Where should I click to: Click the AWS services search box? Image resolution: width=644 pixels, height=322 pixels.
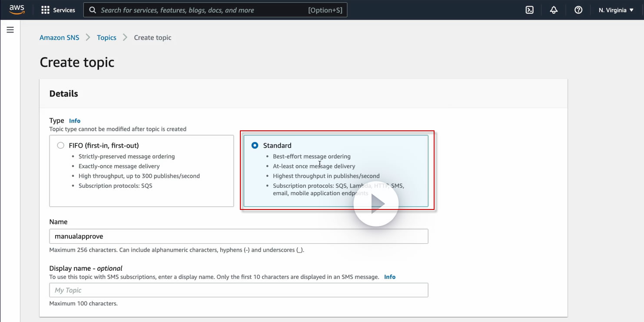pos(215,10)
